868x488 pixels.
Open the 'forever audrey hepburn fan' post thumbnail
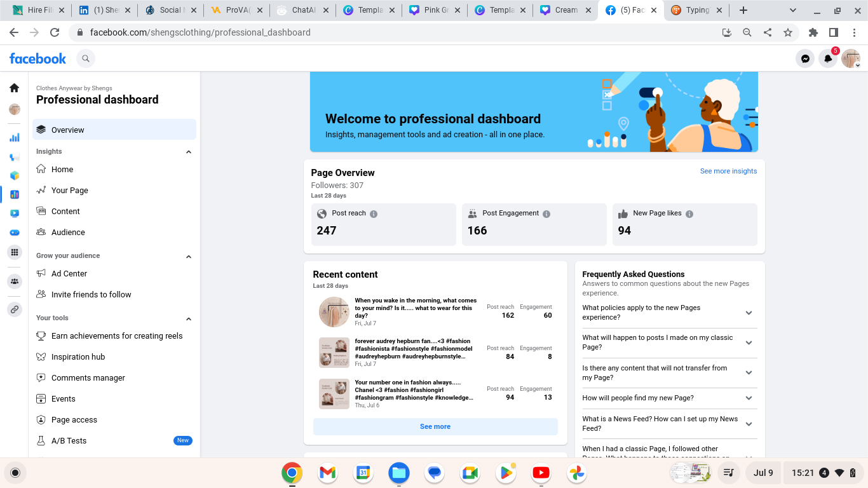[x=334, y=353]
